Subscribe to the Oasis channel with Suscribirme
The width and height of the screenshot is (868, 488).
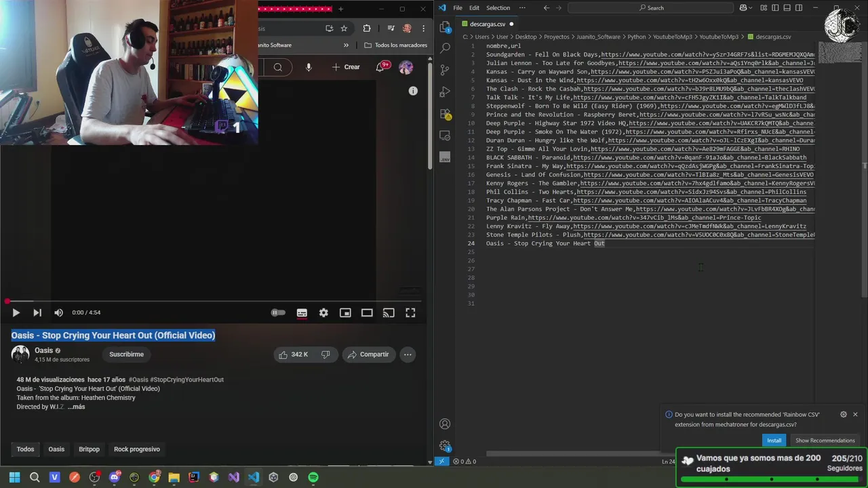pyautogui.click(x=127, y=354)
